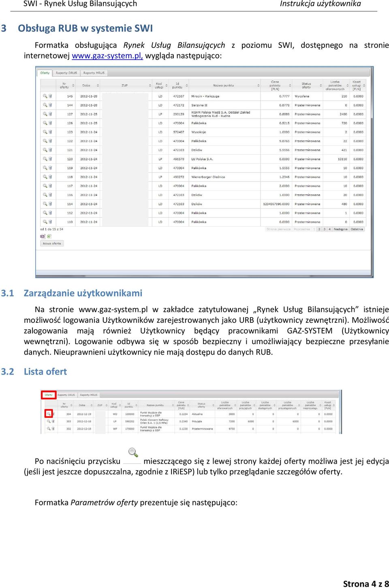
Task: Open offer 303 magnifier in lower table
Action: coord(48,421)
